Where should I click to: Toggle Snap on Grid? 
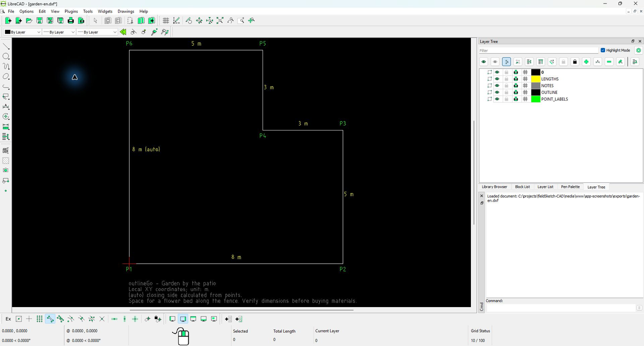click(x=39, y=319)
